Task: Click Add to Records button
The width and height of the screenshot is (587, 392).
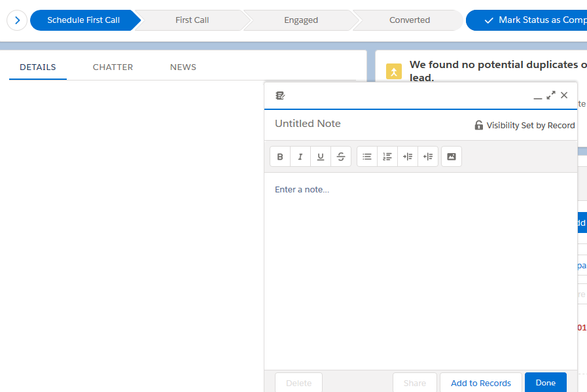Action: (481, 383)
